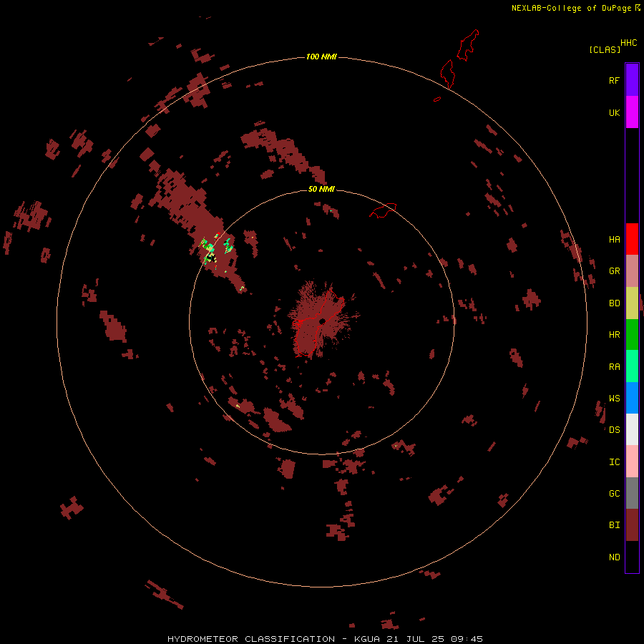Select the BI legend label
644x644 pixels.
tap(614, 525)
